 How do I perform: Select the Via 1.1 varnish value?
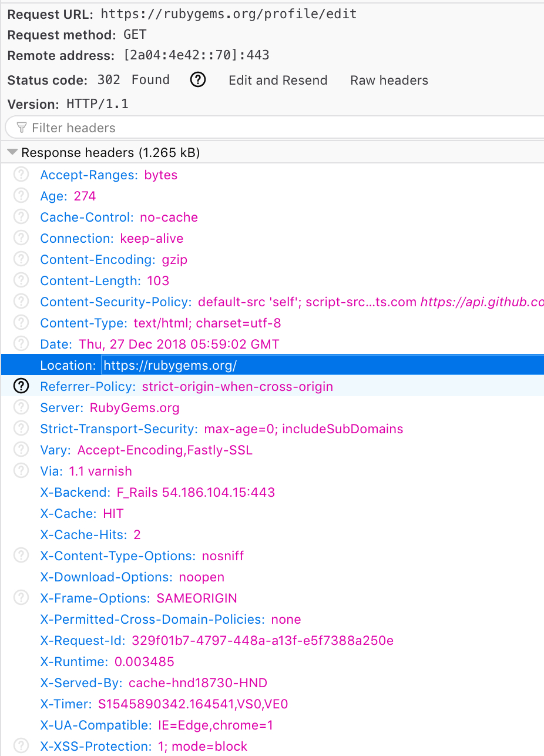100,471
